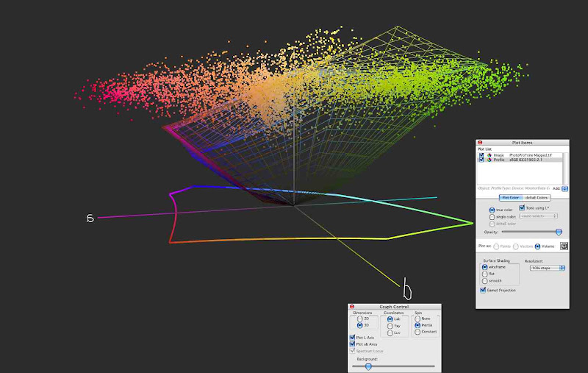Select flat surface shading
Viewport: 588px width, 373px height.
484,274
